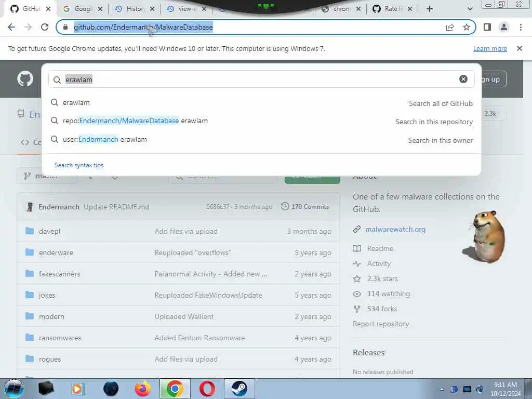Click the Releases heading
The width and height of the screenshot is (532, 399).
coord(368,353)
